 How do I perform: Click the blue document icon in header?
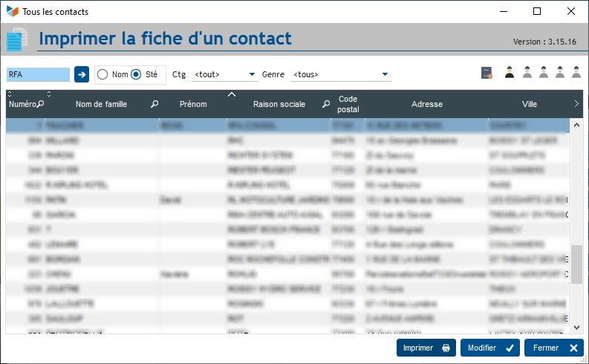[16, 39]
